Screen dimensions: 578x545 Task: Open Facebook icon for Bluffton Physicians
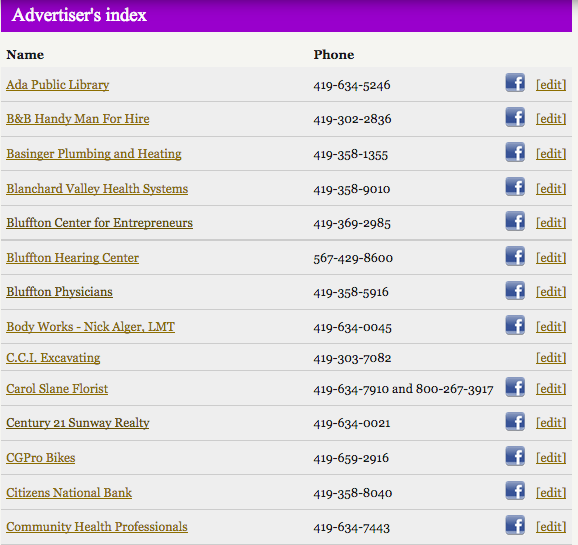pyautogui.click(x=515, y=291)
